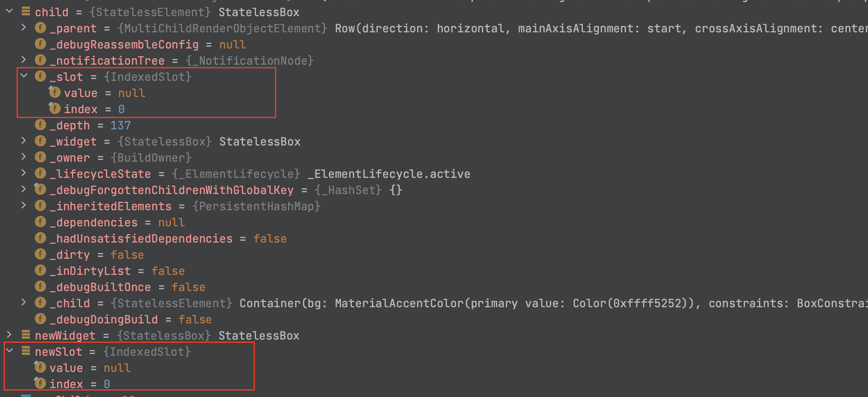Select the _debugDoingBuild = false row
The width and height of the screenshot is (868, 397).
pos(123,319)
